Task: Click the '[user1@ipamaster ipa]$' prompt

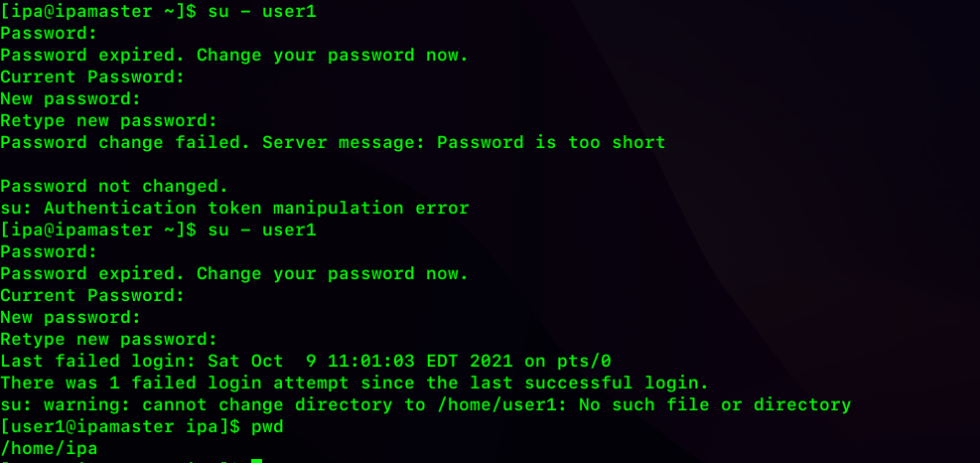Action: (120, 428)
